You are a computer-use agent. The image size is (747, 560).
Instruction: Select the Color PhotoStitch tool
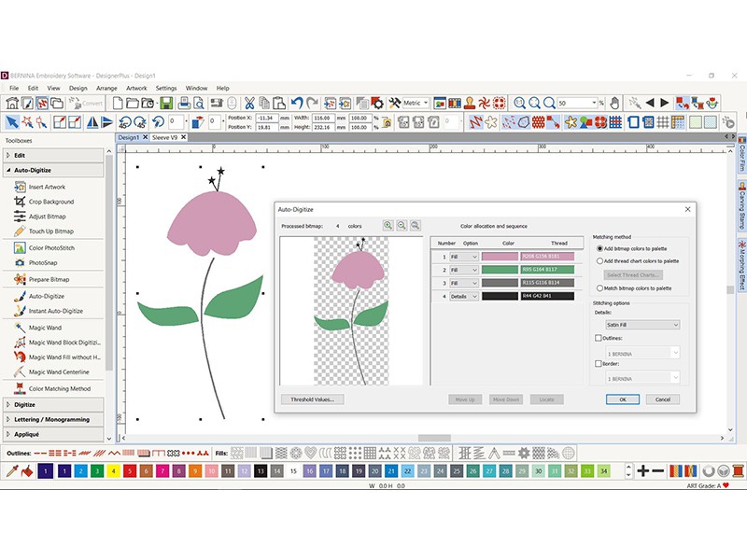[20, 248]
